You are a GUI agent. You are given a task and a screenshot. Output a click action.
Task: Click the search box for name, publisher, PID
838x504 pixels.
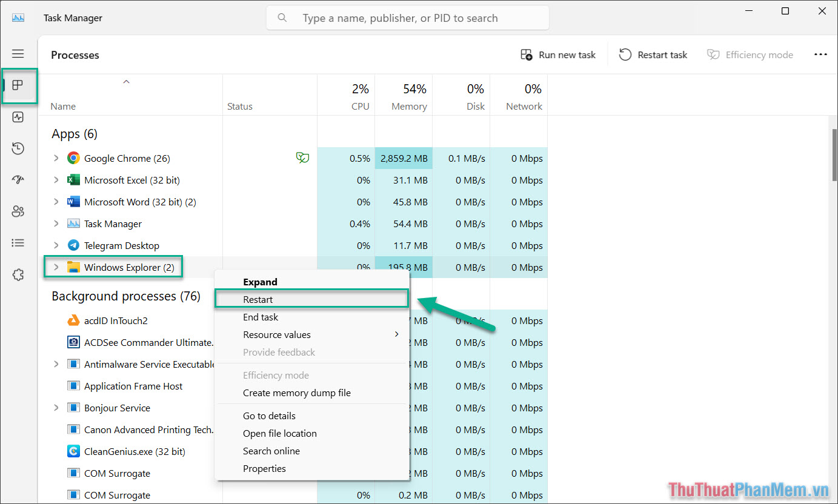click(x=408, y=18)
